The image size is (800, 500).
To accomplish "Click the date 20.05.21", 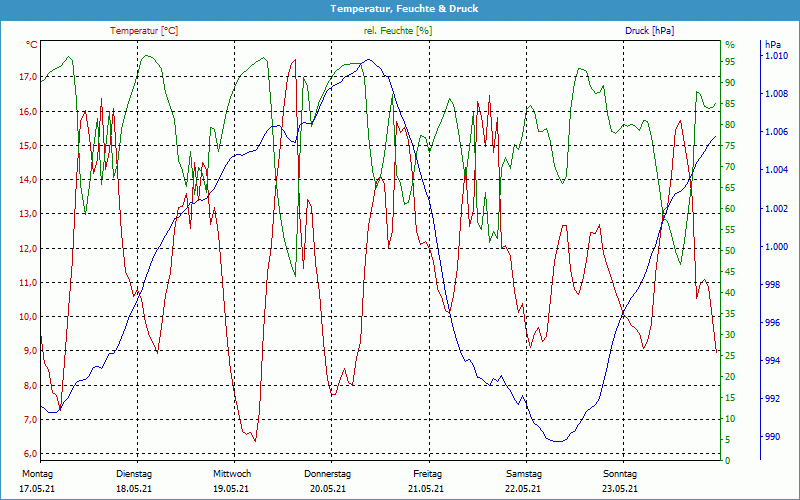I will [x=328, y=489].
